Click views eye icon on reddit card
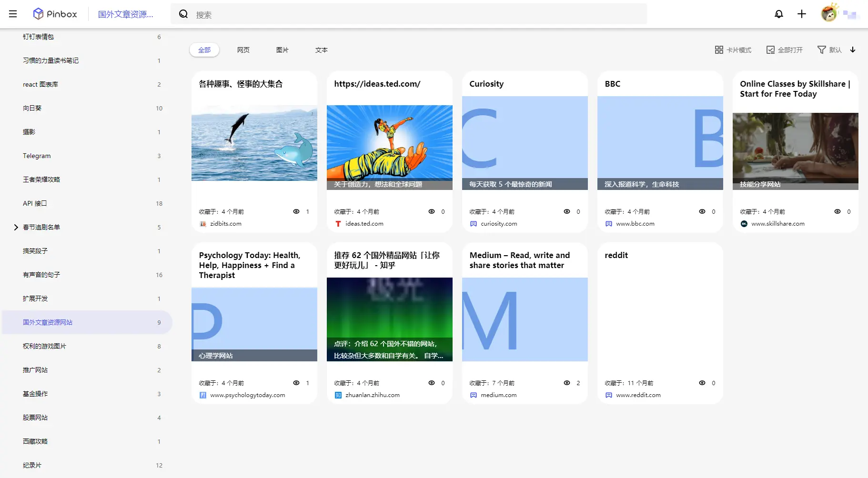 (x=702, y=383)
